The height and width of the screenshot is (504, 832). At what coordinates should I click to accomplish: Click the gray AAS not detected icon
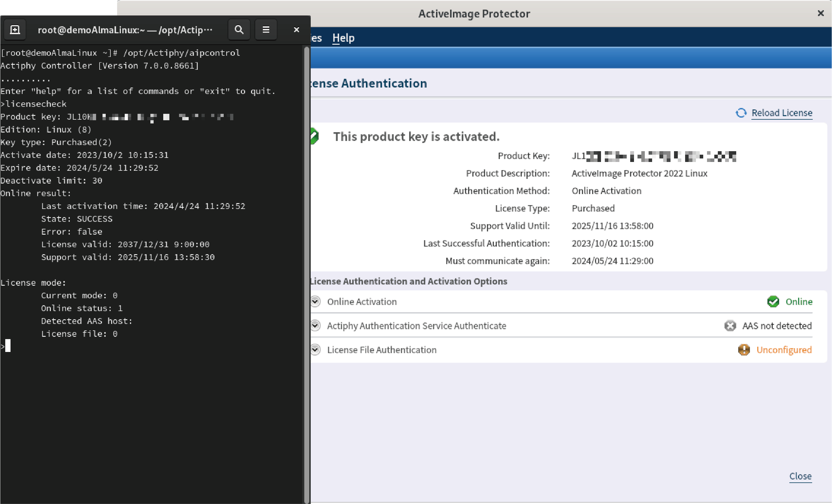click(x=730, y=325)
